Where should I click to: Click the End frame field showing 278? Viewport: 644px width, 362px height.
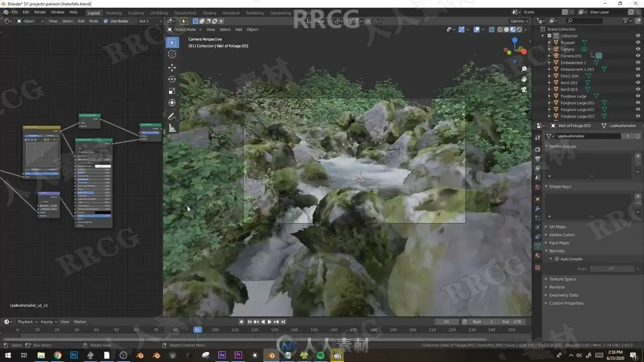click(x=511, y=322)
